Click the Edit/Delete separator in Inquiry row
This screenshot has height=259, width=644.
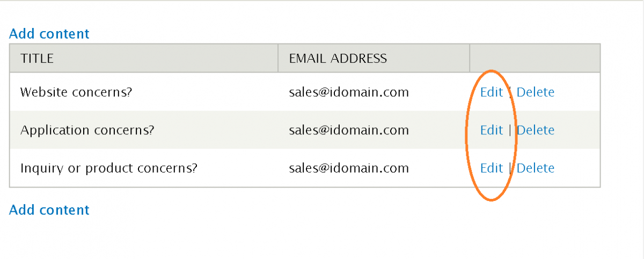tap(510, 168)
